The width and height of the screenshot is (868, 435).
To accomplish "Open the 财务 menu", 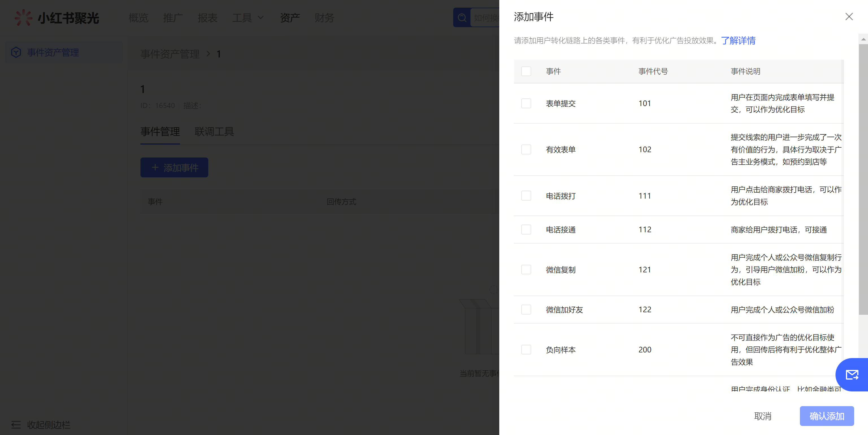I will 324,18.
